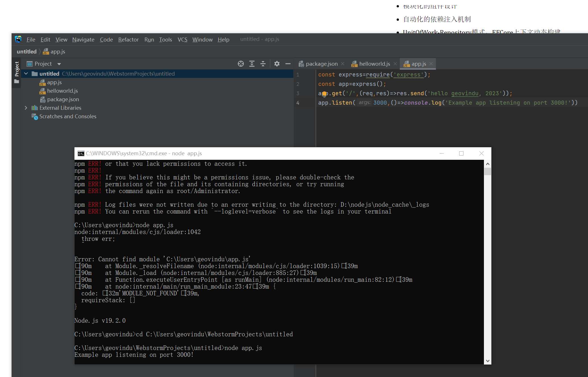Click the locate-in-project crosshair icon

[x=241, y=64]
